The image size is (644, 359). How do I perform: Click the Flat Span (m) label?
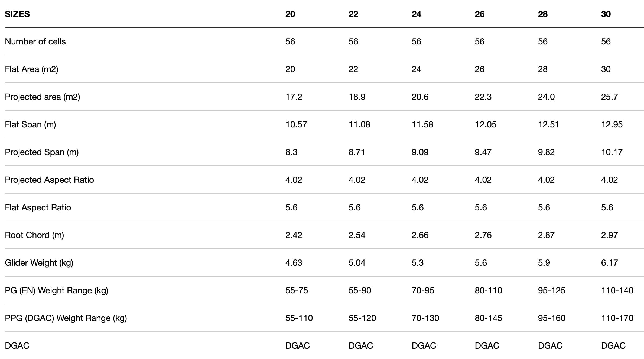tap(30, 124)
